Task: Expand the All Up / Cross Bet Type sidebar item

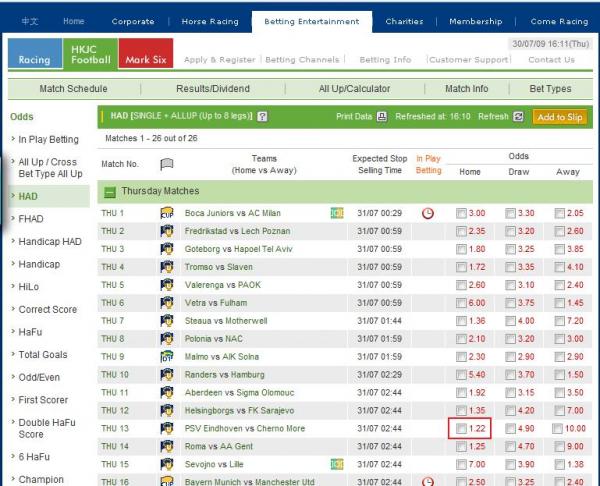Action: pos(49,167)
